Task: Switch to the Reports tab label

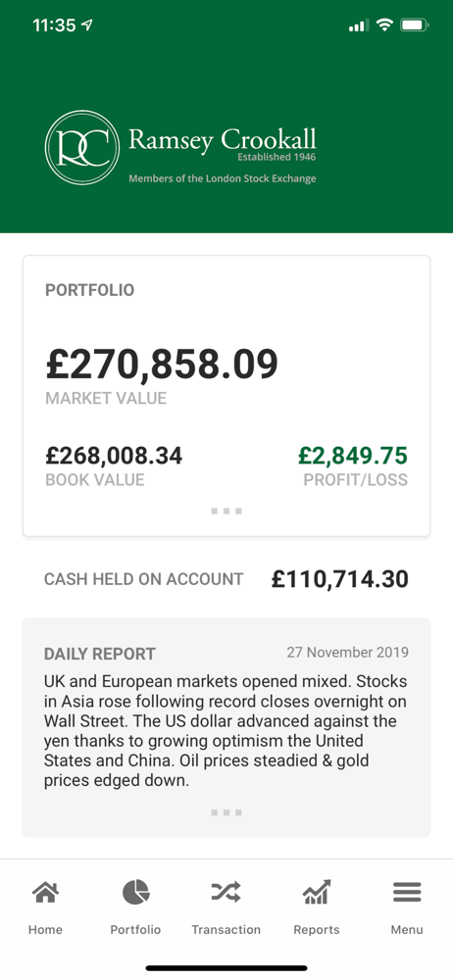Action: point(317,929)
